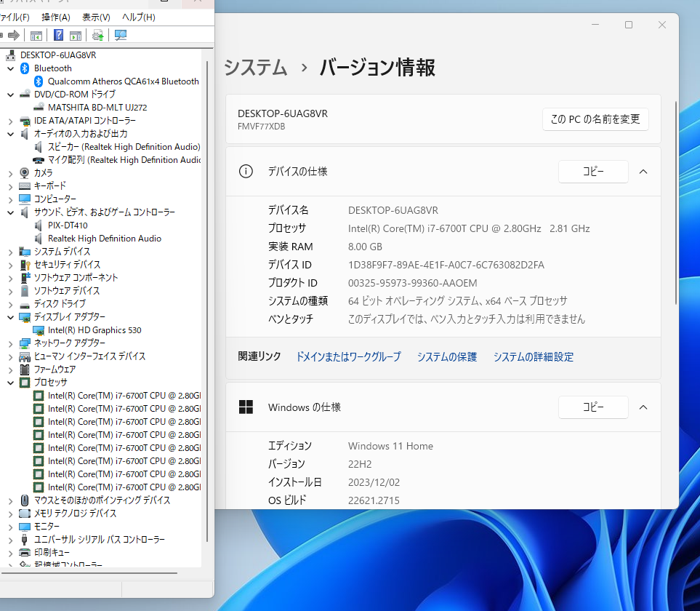Viewport: 700px width, 611px height.
Task: Collapse the デバイスの仕様 section chevron
Action: pyautogui.click(x=643, y=172)
